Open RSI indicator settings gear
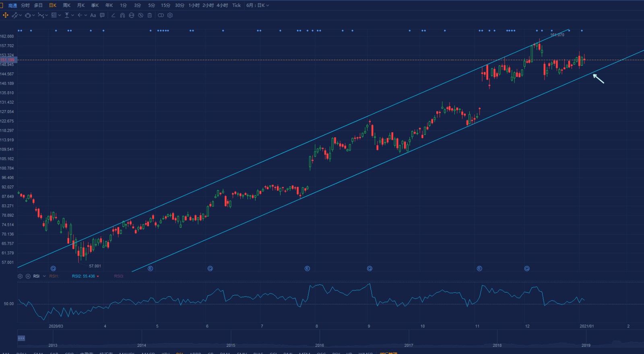 [x=20, y=276]
